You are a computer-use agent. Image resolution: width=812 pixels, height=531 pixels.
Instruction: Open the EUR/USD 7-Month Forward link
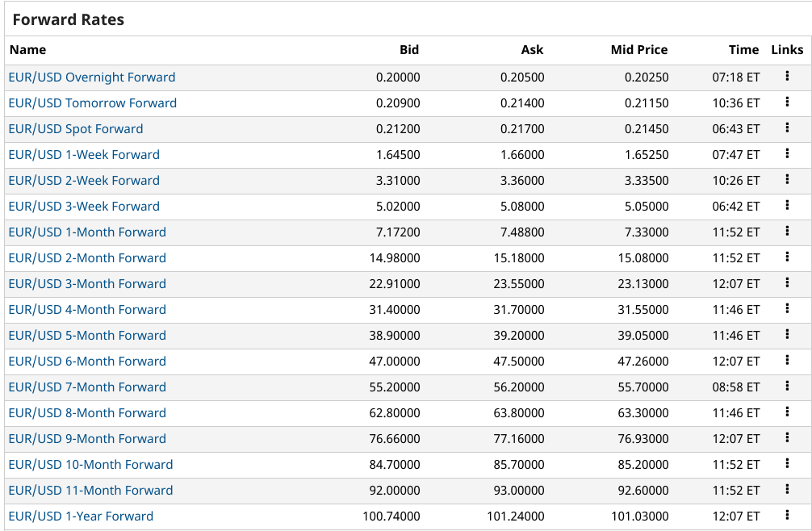87,387
